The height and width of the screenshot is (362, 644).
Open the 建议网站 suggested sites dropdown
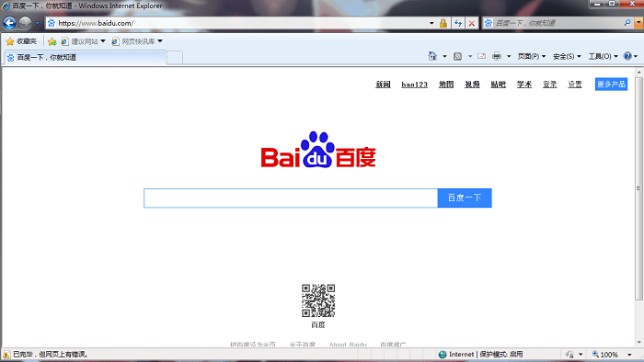84,41
